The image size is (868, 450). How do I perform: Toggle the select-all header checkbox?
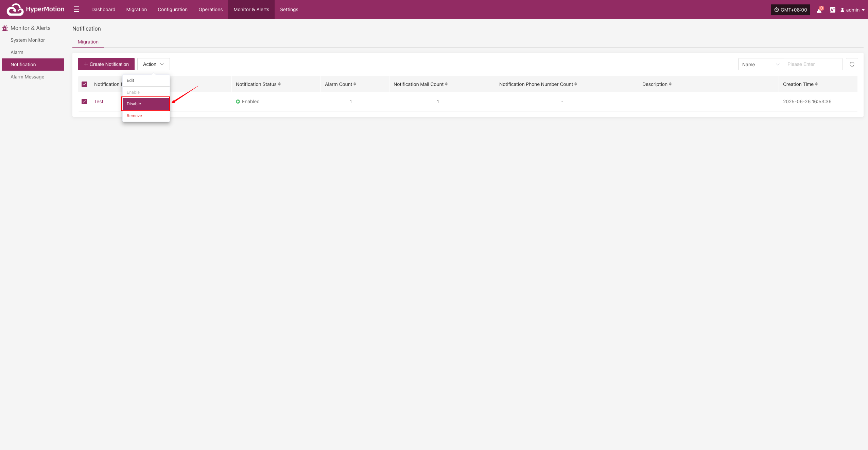click(84, 84)
